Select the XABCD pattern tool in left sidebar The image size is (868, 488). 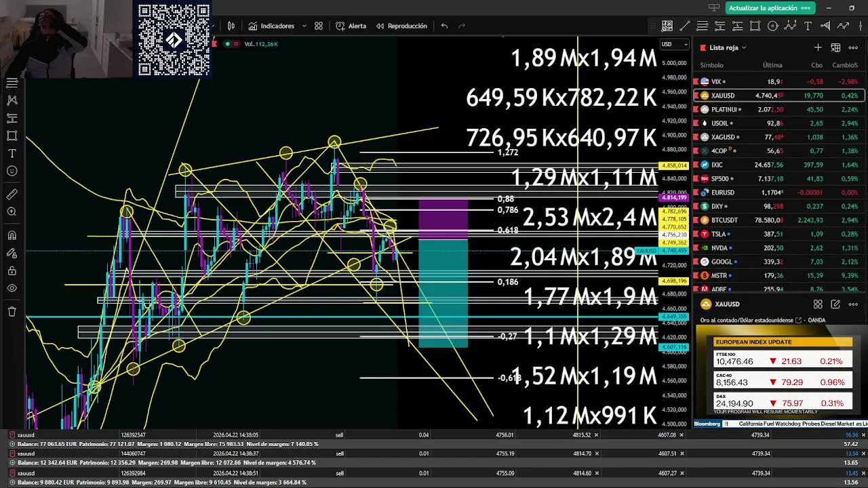coord(12,100)
